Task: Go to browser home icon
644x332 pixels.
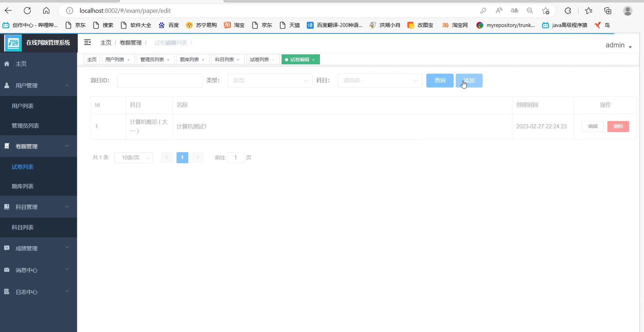Action: [46, 11]
